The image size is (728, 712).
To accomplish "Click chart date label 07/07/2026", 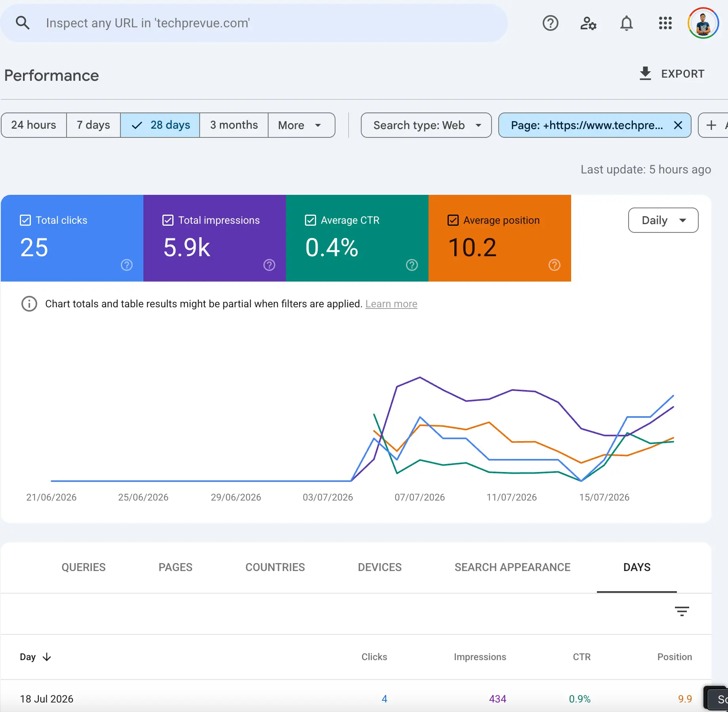I will point(420,497).
